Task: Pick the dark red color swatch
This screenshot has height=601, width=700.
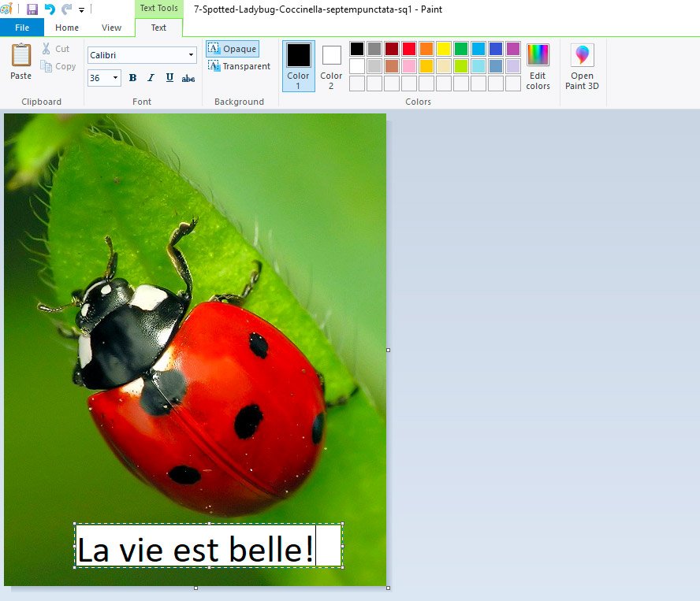Action: point(392,49)
